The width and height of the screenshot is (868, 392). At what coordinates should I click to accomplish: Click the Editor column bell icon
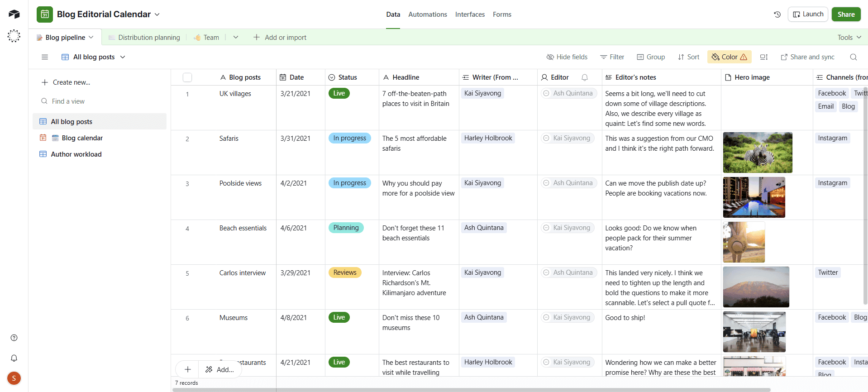point(584,77)
